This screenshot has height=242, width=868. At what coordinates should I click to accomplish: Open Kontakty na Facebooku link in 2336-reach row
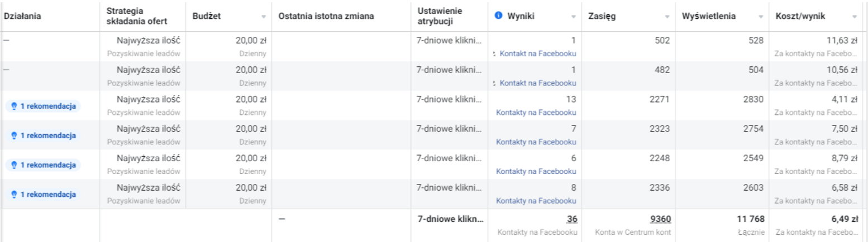[536, 201]
